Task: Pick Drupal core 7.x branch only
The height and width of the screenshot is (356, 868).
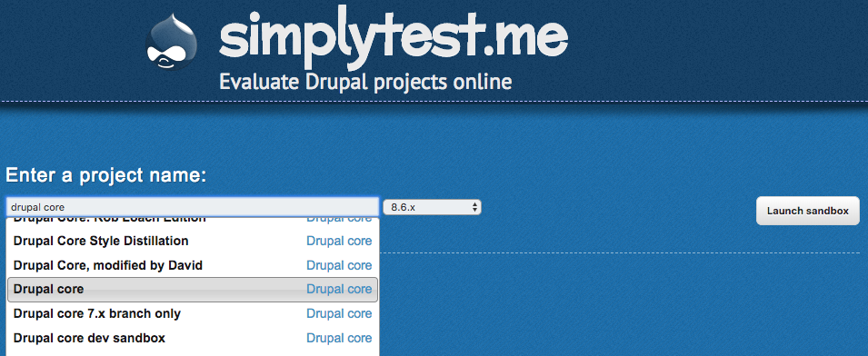Action: 193,313
